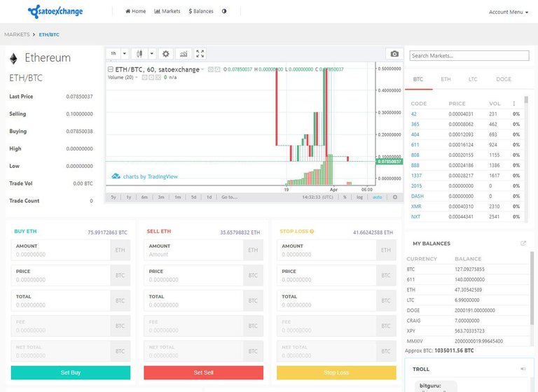Viewport: 538px width, 392px height.
Task: Go to Home in the navigation bar
Action: coord(135,11)
